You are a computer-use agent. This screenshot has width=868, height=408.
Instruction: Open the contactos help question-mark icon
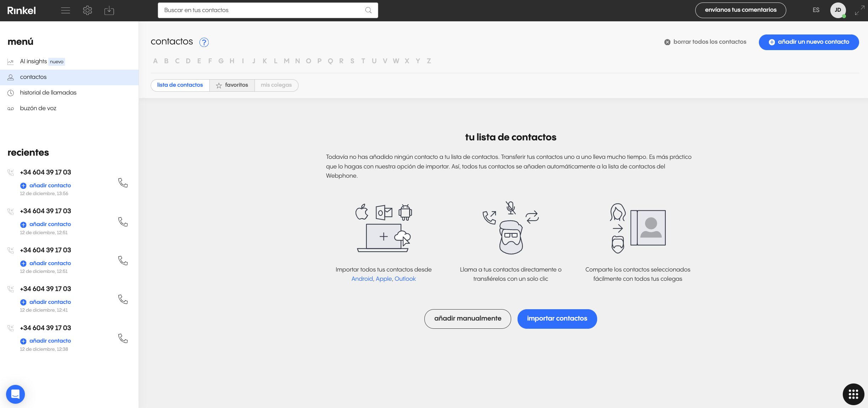[204, 42]
